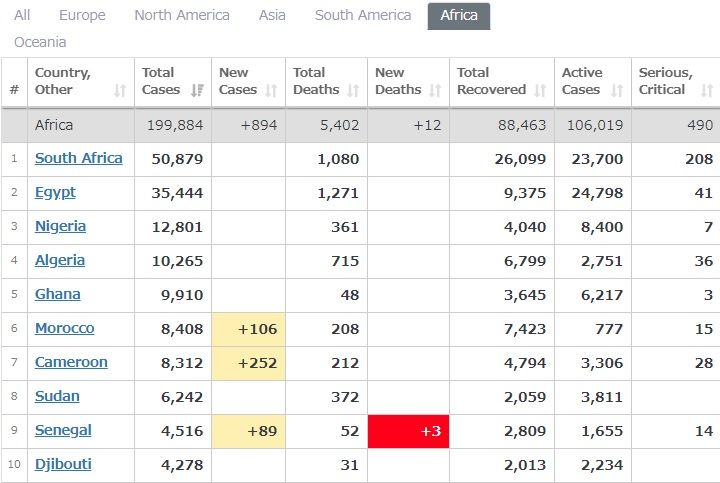This screenshot has height=483, width=720.
Task: Sort by Total Recovered arrow icon
Action: click(x=540, y=91)
